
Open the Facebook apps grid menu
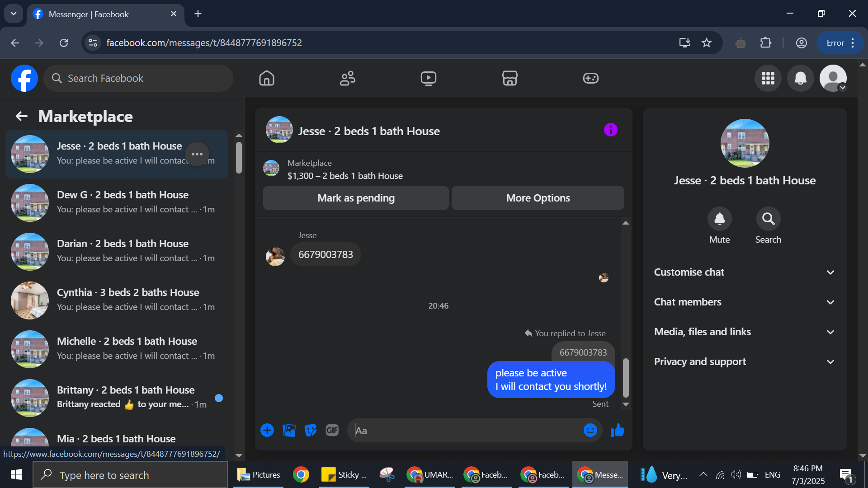tap(768, 78)
